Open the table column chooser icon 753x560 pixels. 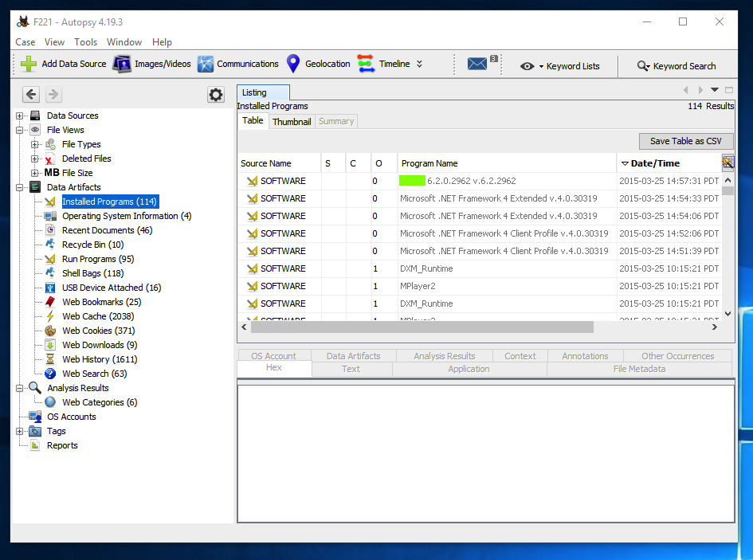pos(728,163)
